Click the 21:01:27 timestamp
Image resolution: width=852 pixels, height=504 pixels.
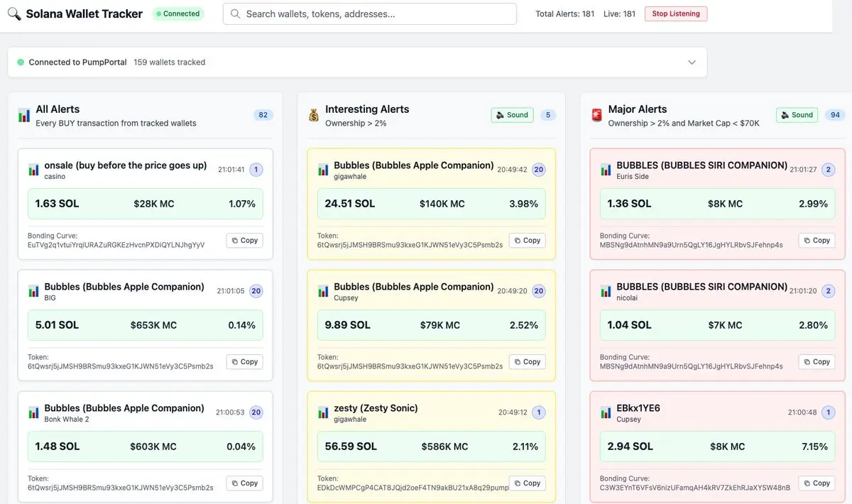803,170
